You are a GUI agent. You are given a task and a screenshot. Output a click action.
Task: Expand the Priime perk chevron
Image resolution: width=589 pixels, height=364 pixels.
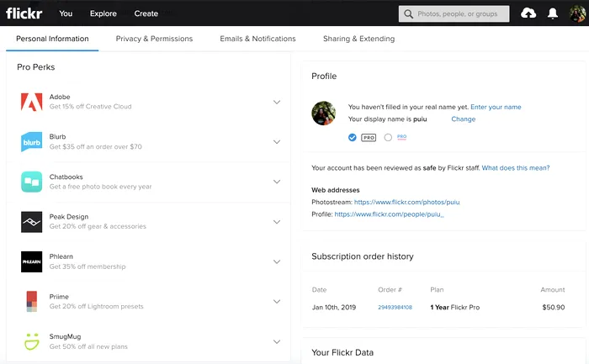[x=277, y=302]
